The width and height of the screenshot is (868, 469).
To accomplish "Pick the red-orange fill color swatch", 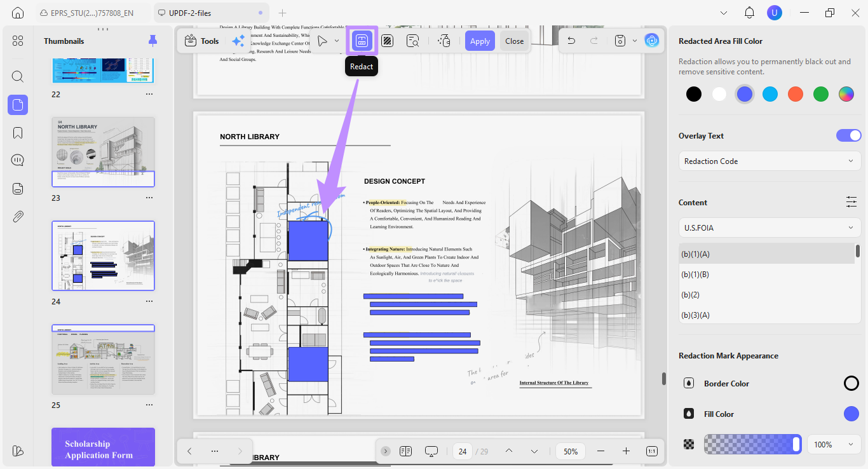I will click(796, 94).
